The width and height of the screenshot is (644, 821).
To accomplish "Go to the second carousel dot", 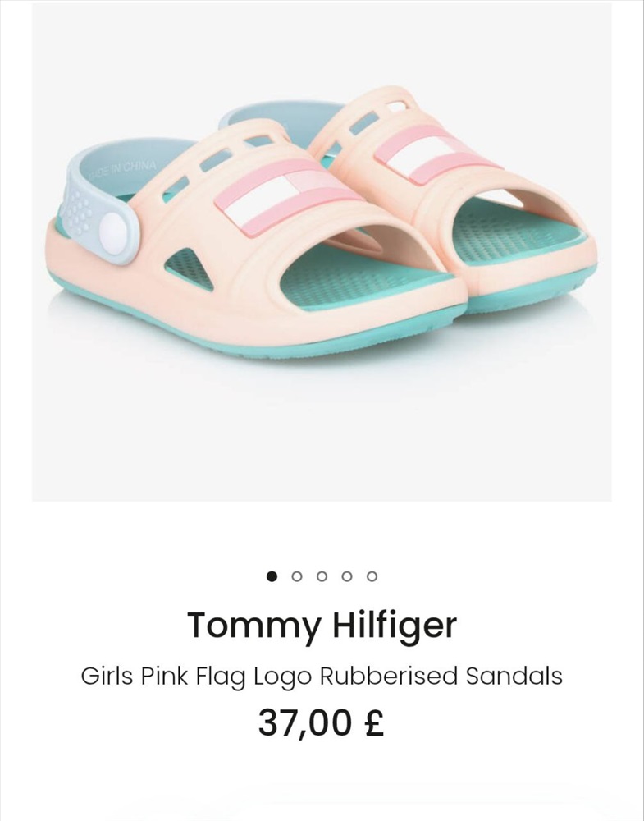I will point(297,576).
